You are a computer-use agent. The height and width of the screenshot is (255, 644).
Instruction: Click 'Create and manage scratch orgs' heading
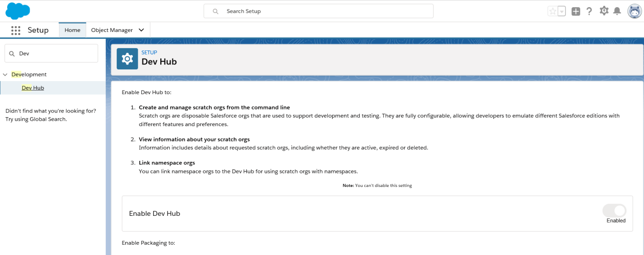click(x=214, y=108)
